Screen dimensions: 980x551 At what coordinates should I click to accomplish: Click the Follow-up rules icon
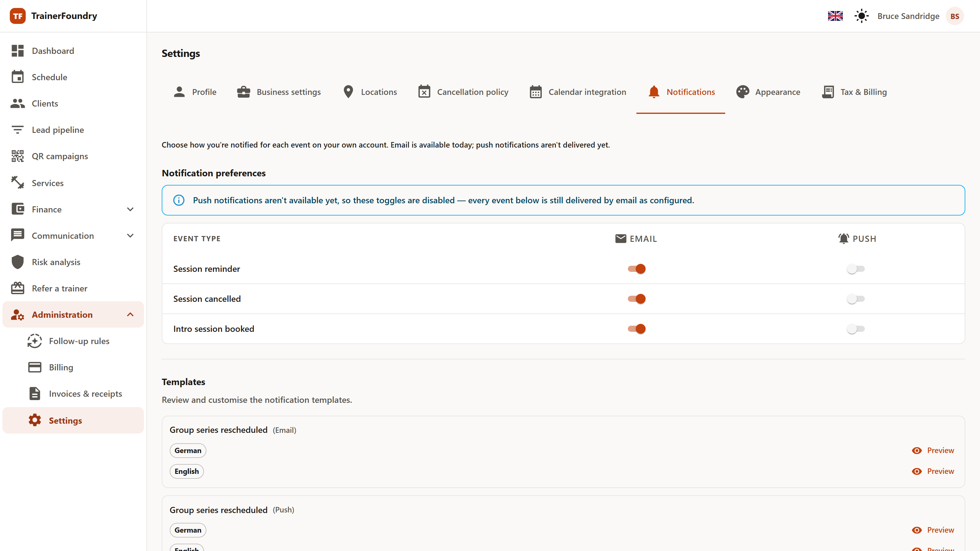coord(35,341)
